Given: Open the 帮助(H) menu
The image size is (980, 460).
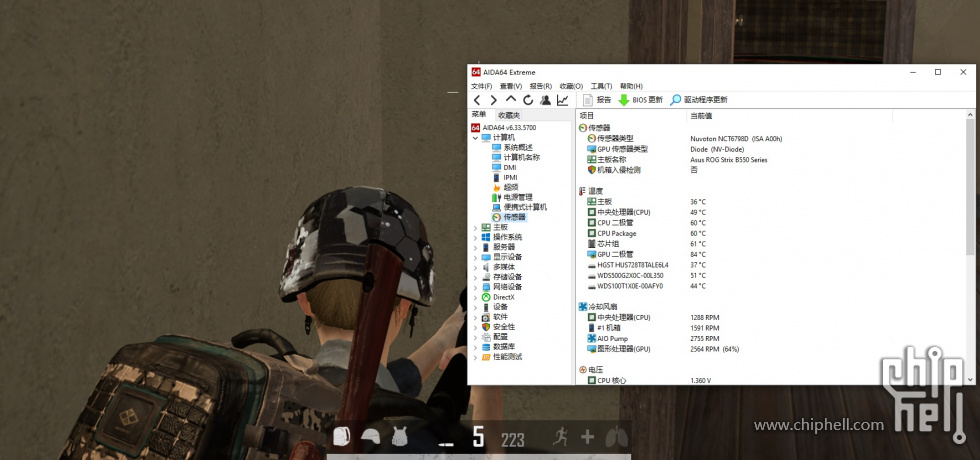Looking at the screenshot, I should point(631,86).
